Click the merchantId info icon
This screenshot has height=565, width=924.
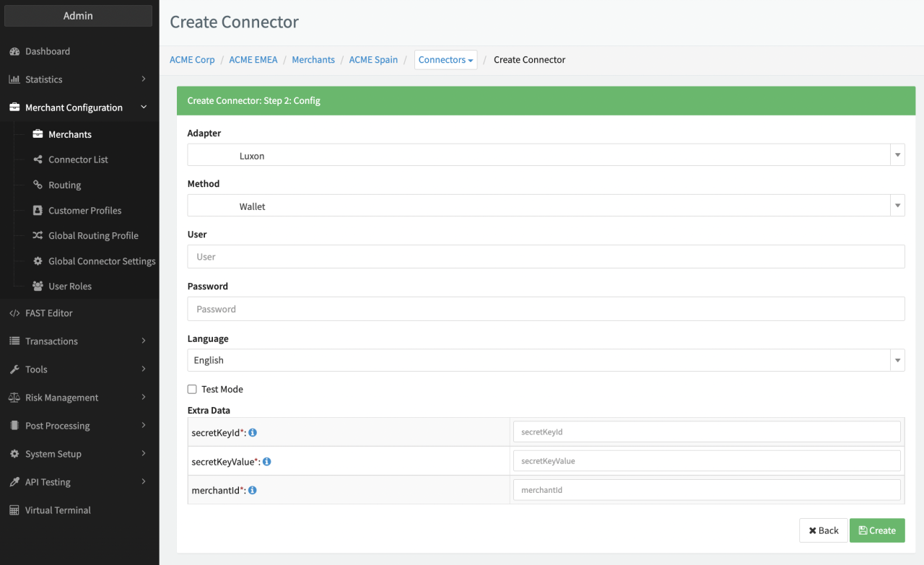[253, 491]
